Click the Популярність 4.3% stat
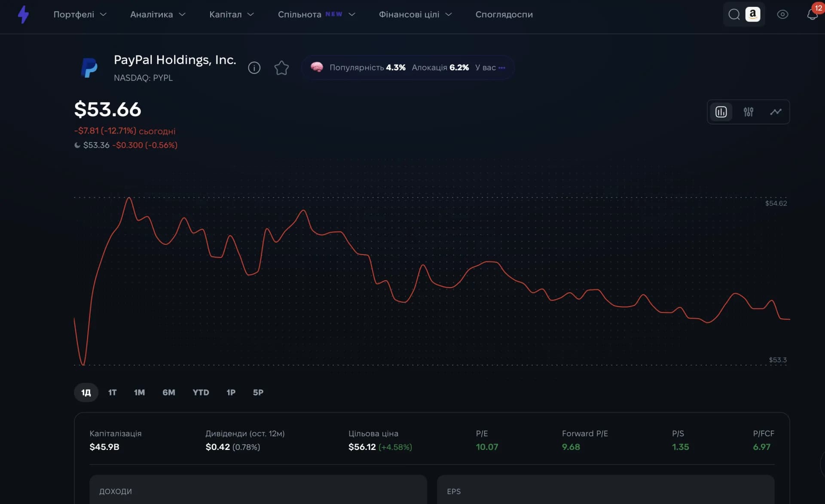 pos(367,67)
